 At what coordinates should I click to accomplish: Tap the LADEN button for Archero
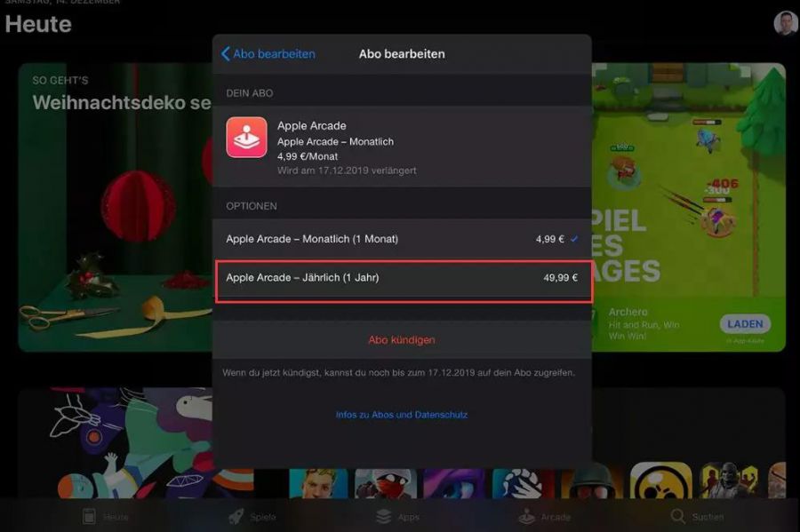[745, 324]
